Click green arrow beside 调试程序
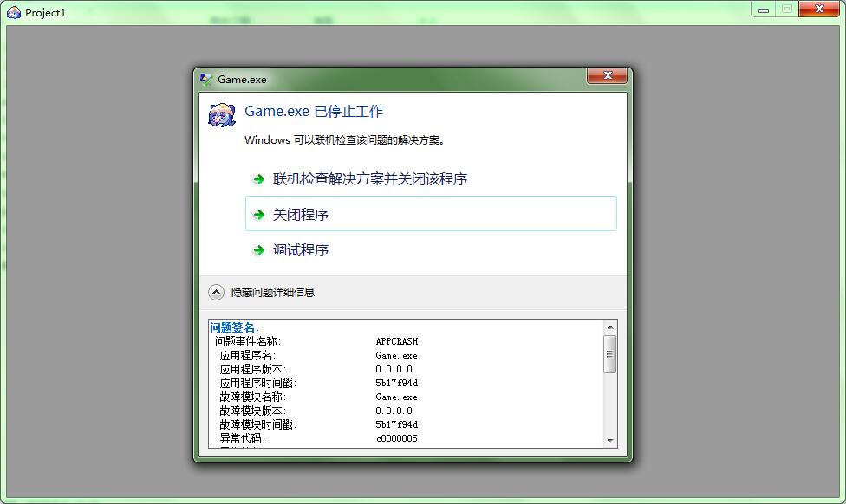Image resolution: width=846 pixels, height=504 pixels. pyautogui.click(x=259, y=250)
